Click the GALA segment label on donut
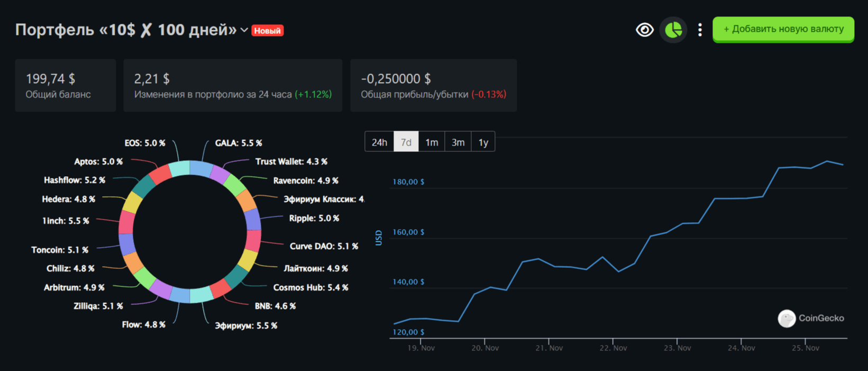The width and height of the screenshot is (868, 371). [x=239, y=143]
